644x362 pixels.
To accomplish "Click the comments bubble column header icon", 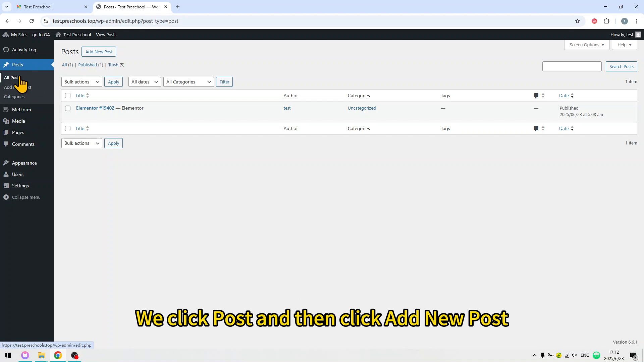I will [536, 96].
